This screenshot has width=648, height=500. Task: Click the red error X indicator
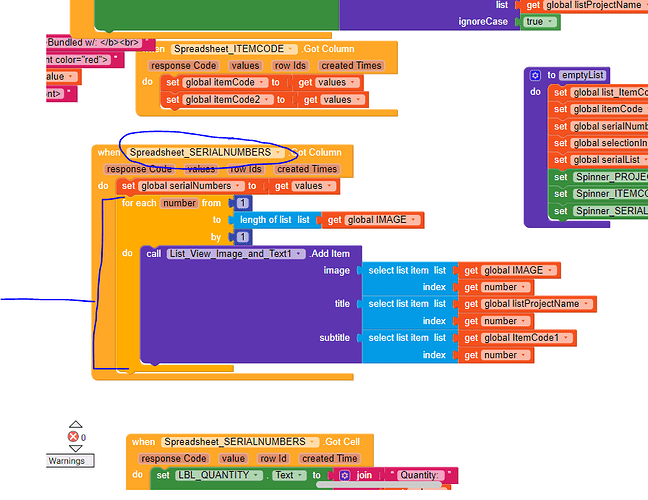pyautogui.click(x=73, y=436)
